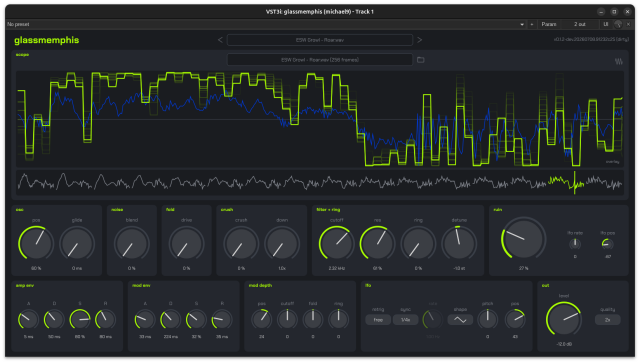
Task: Toggle the lfo sync 1/4 button
Action: pyautogui.click(x=405, y=320)
